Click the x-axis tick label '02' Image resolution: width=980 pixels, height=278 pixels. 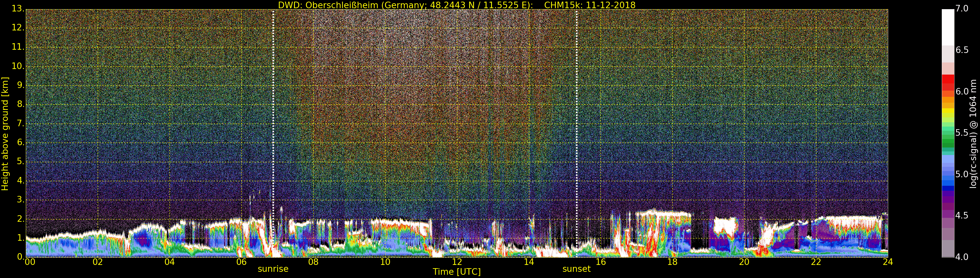coord(98,262)
